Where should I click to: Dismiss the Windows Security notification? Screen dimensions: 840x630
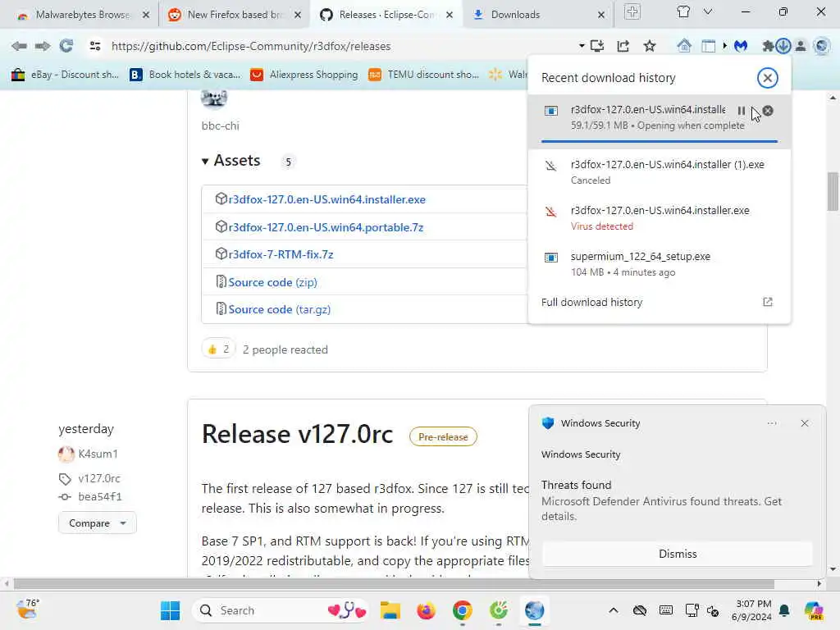point(677,554)
